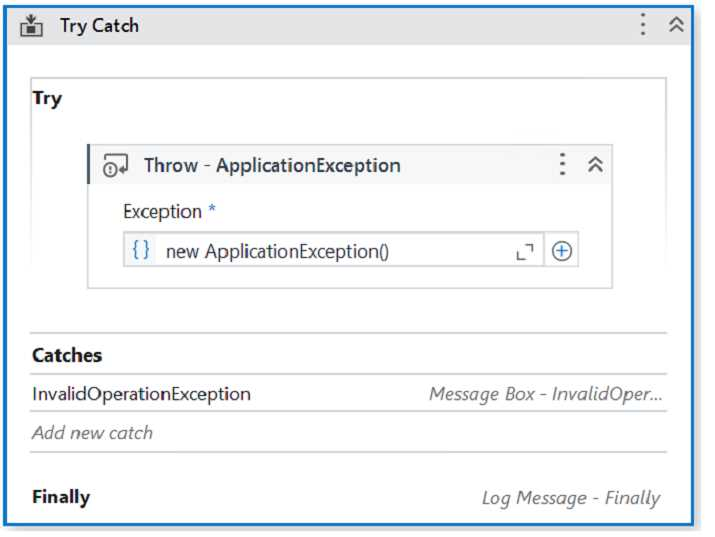715x537 pixels.
Task: Select the Try Catch title text
Action: click(x=99, y=26)
